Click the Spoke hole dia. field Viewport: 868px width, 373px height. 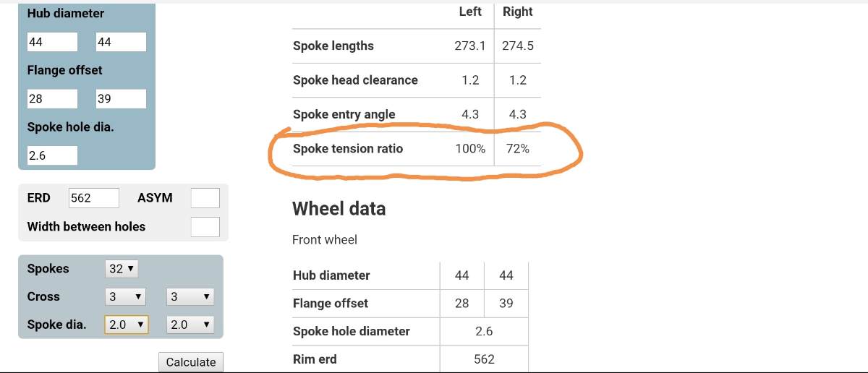(52, 155)
